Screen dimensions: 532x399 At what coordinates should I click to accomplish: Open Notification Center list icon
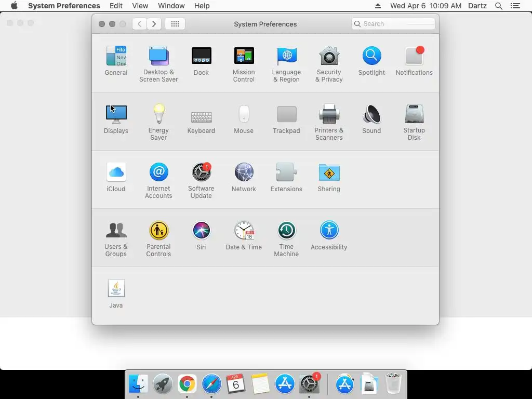coord(515,6)
